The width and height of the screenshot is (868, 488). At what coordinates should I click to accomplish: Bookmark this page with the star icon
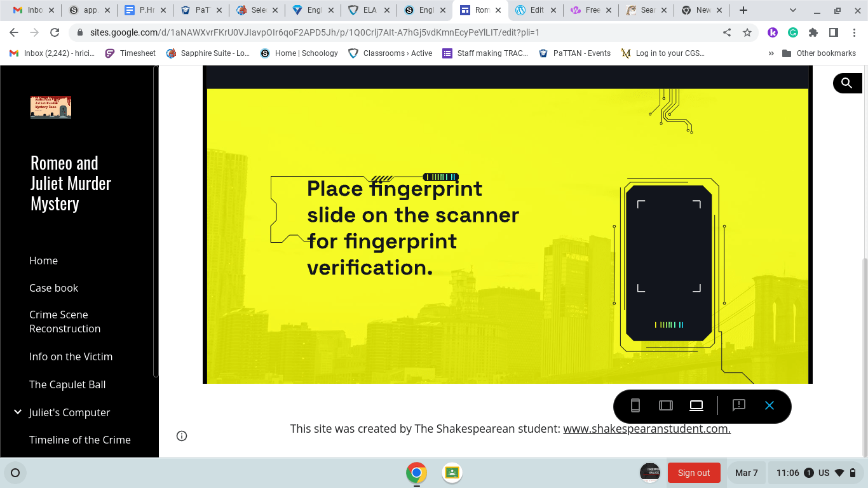coord(747,32)
